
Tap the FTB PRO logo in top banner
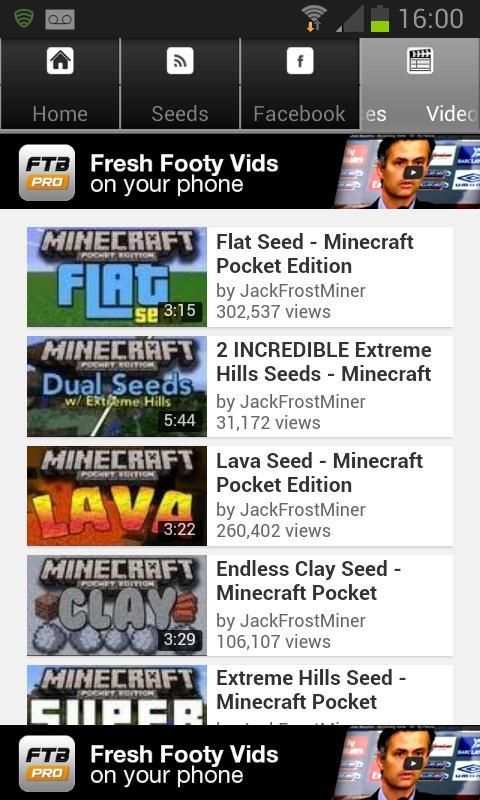click(x=47, y=172)
